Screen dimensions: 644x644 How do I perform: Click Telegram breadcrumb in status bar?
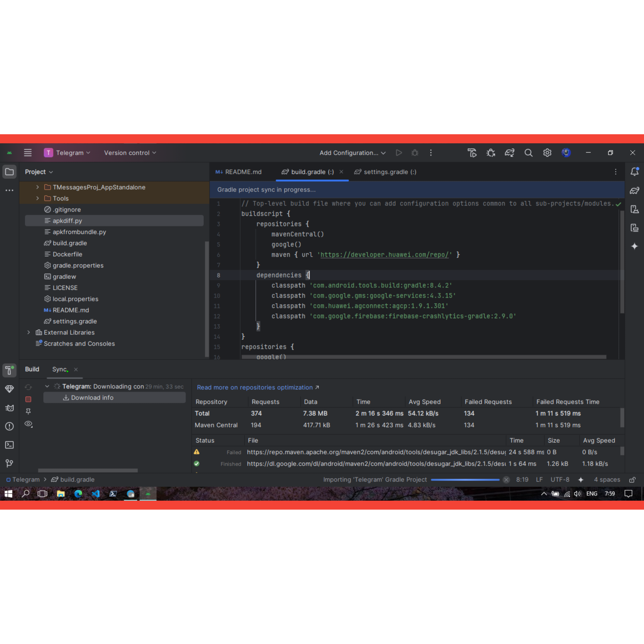coord(23,480)
